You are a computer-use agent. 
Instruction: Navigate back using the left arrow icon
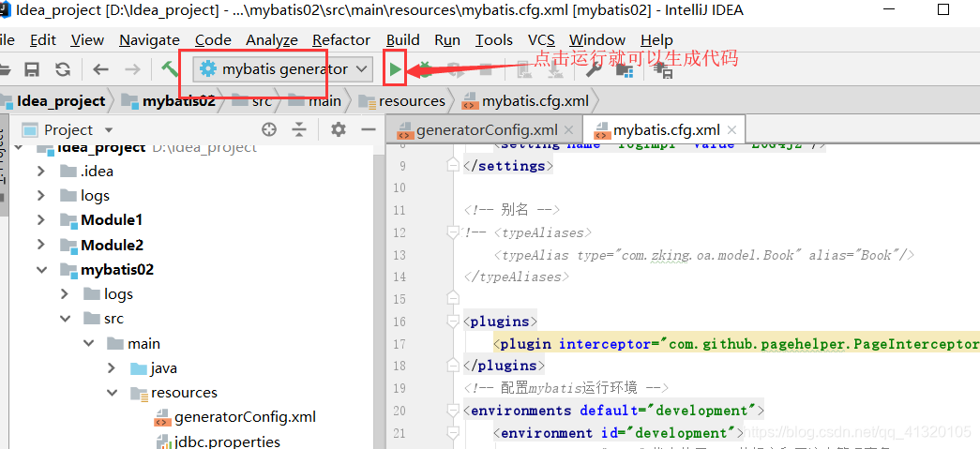pos(100,69)
